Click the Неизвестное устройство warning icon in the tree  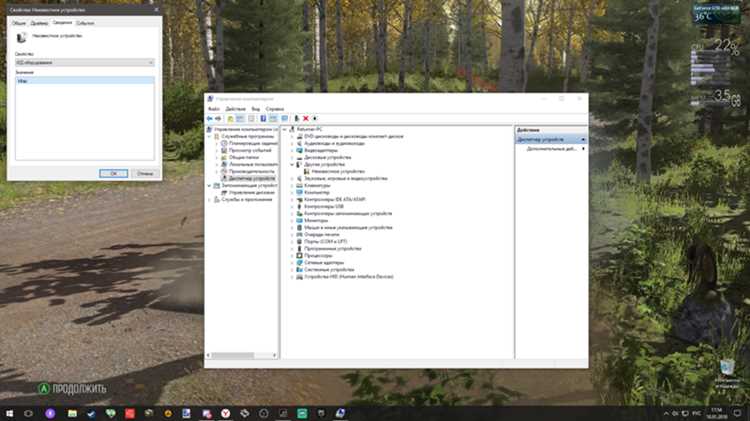[x=307, y=171]
